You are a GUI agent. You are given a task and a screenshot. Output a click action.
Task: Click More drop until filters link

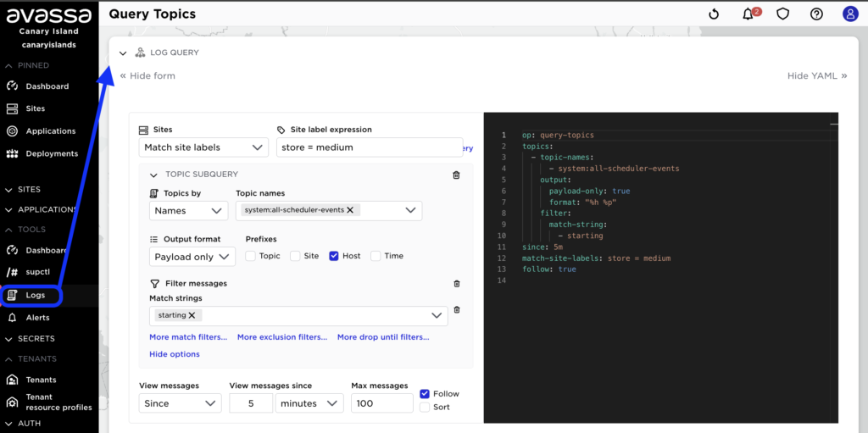tap(383, 336)
